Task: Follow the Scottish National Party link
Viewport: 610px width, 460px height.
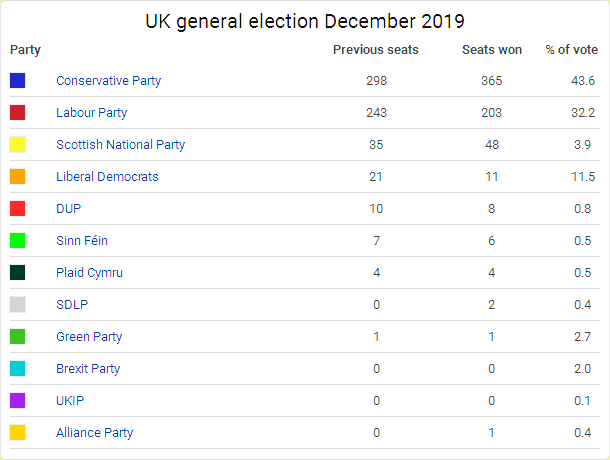Action: click(x=121, y=144)
